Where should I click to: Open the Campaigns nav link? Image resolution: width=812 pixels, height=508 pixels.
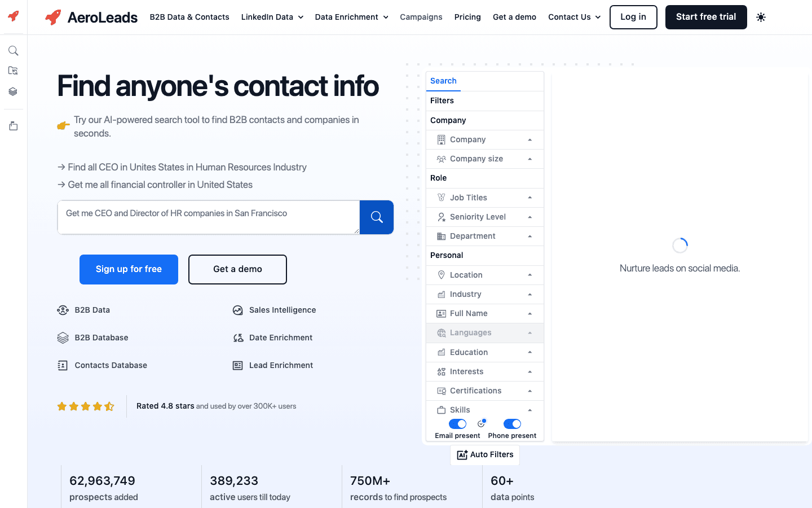pyautogui.click(x=421, y=17)
